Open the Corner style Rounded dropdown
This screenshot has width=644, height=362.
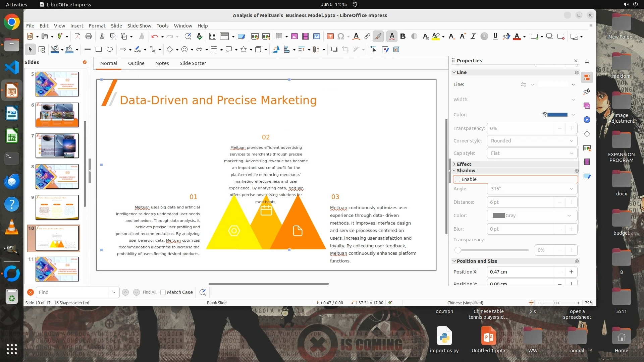point(532,141)
